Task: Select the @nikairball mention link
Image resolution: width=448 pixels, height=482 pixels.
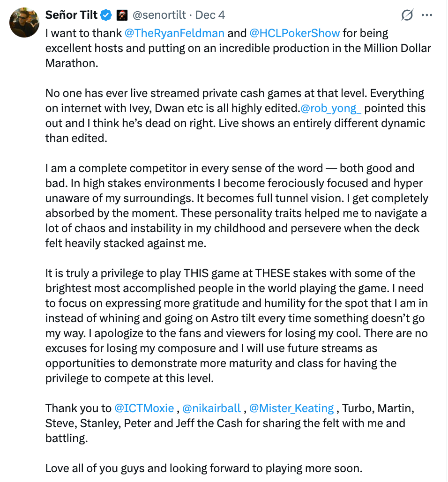Action: [211, 408]
